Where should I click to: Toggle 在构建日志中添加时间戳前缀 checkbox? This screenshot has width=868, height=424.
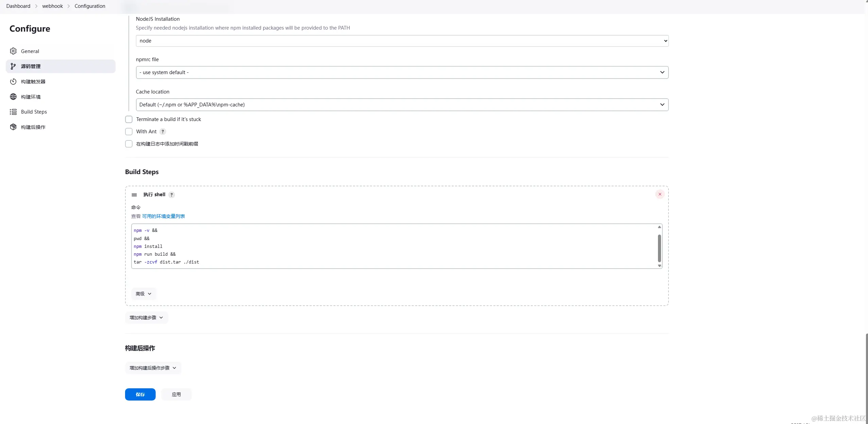pyautogui.click(x=129, y=144)
